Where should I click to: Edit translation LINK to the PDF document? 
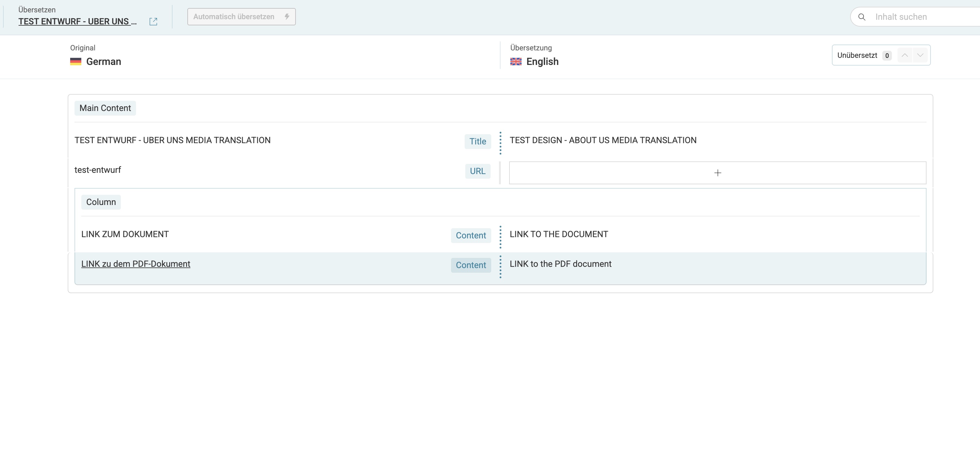tap(560, 264)
